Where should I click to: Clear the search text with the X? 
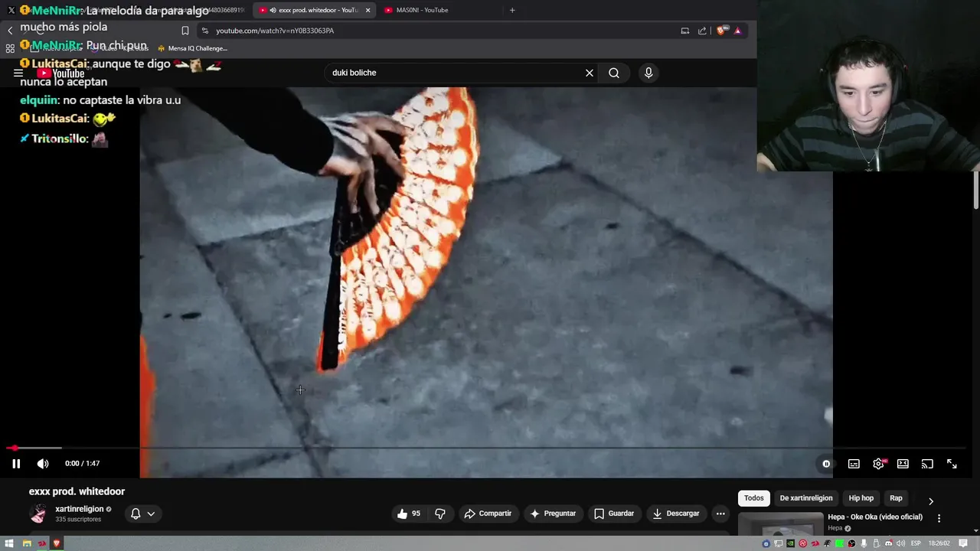tap(590, 73)
